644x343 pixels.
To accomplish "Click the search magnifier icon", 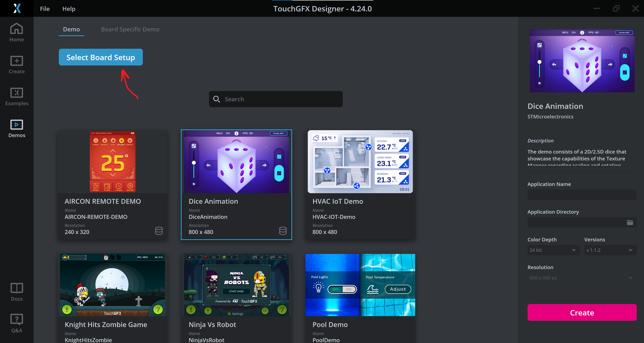I will (217, 99).
